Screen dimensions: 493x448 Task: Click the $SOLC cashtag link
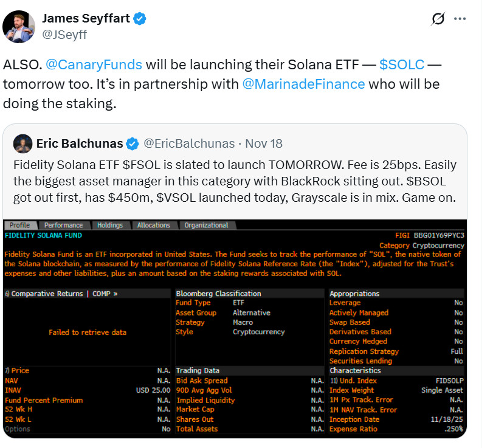coord(401,64)
